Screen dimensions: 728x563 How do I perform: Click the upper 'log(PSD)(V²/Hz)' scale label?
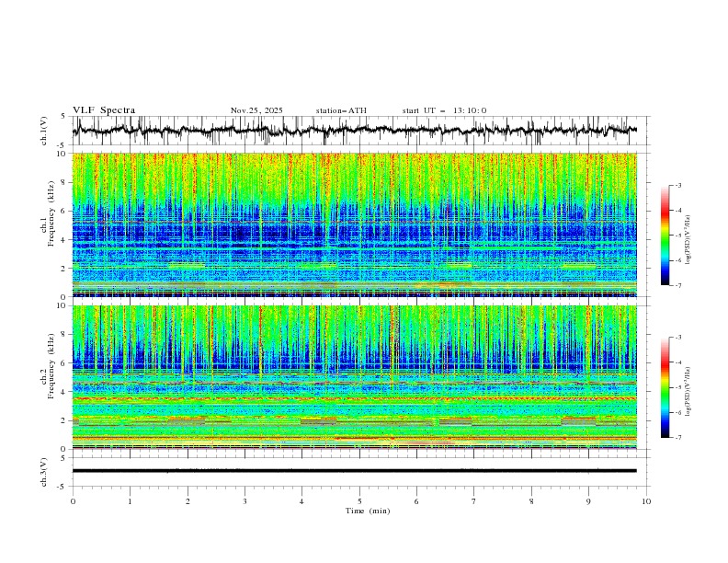pyautogui.click(x=688, y=240)
